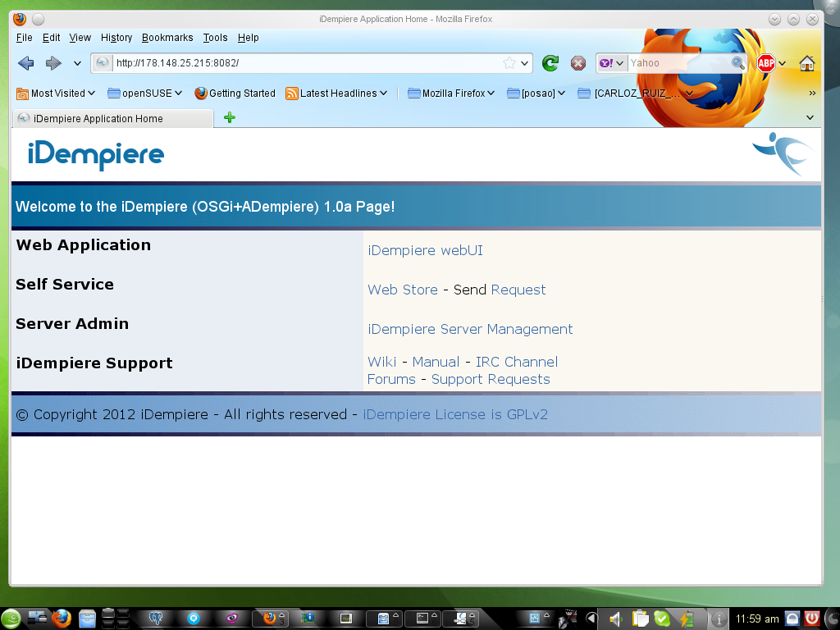Open the system monitor taskbar entry
Screen dimensions: 840x630
[x=345, y=619]
